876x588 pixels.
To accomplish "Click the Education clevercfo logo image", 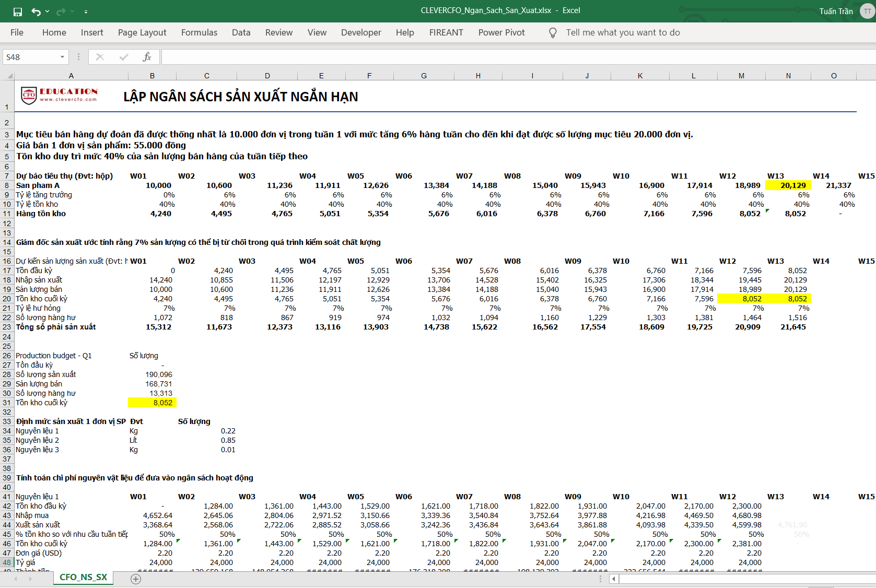I will [x=59, y=95].
